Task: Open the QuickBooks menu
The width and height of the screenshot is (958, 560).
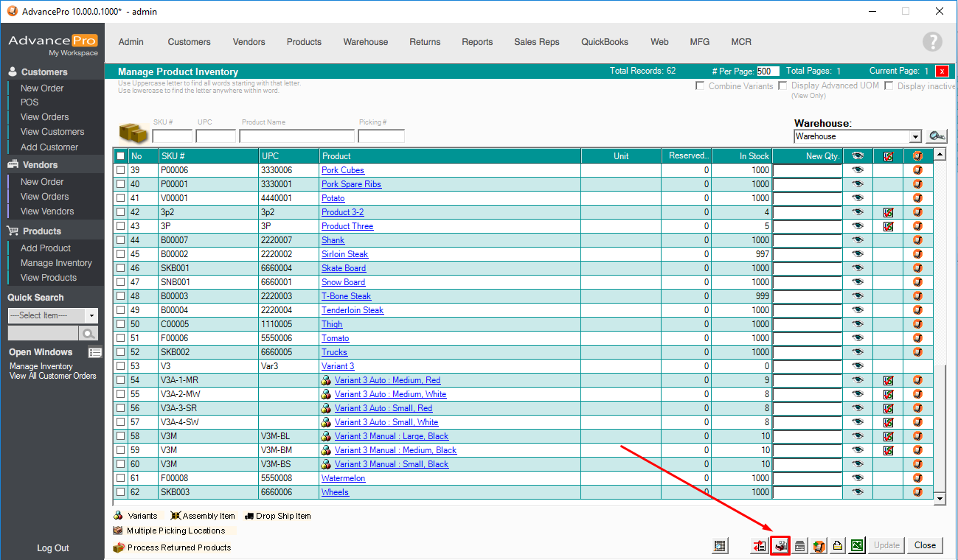Action: point(605,42)
